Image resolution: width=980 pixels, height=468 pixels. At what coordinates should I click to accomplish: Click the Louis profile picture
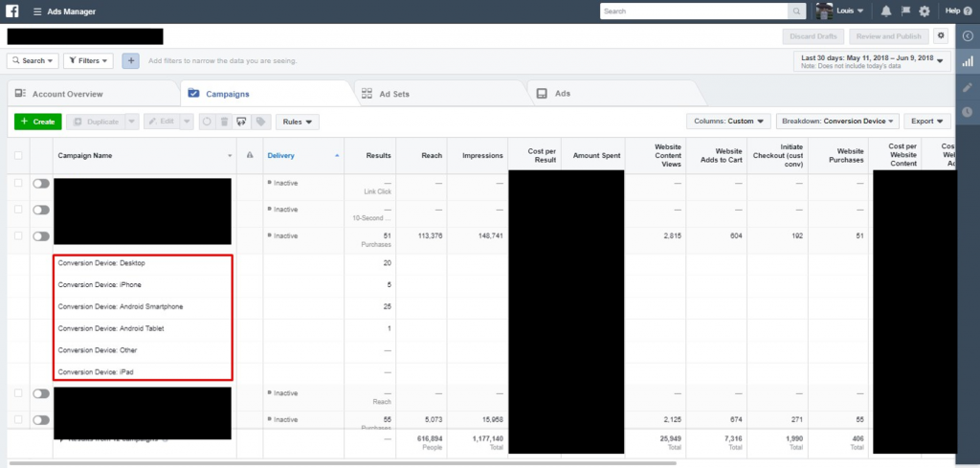click(x=824, y=11)
